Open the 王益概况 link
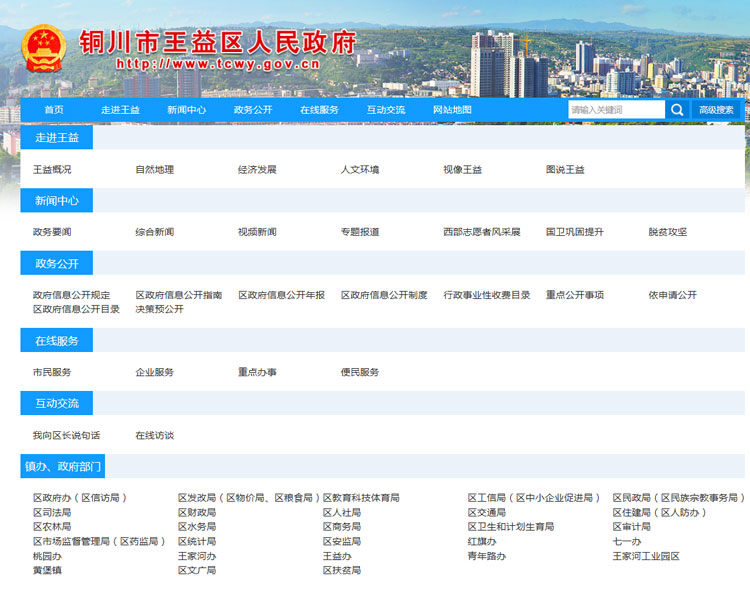750x600 pixels. point(52,170)
